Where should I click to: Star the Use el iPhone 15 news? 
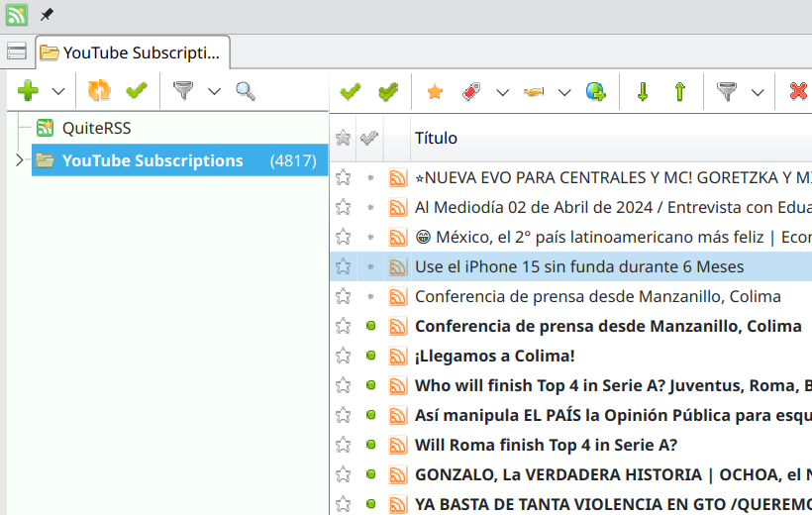point(344,266)
